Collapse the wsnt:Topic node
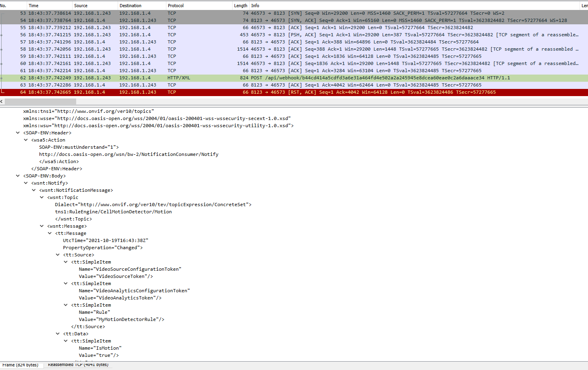 click(x=42, y=197)
